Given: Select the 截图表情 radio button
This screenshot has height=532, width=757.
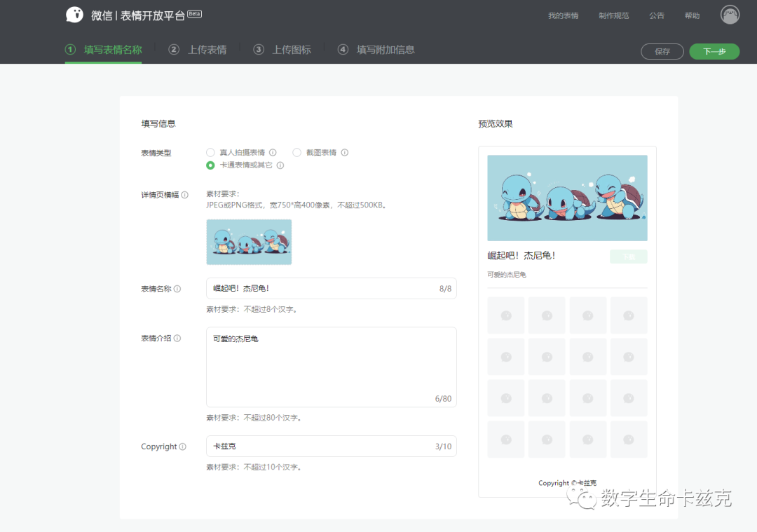Looking at the screenshot, I should 297,153.
